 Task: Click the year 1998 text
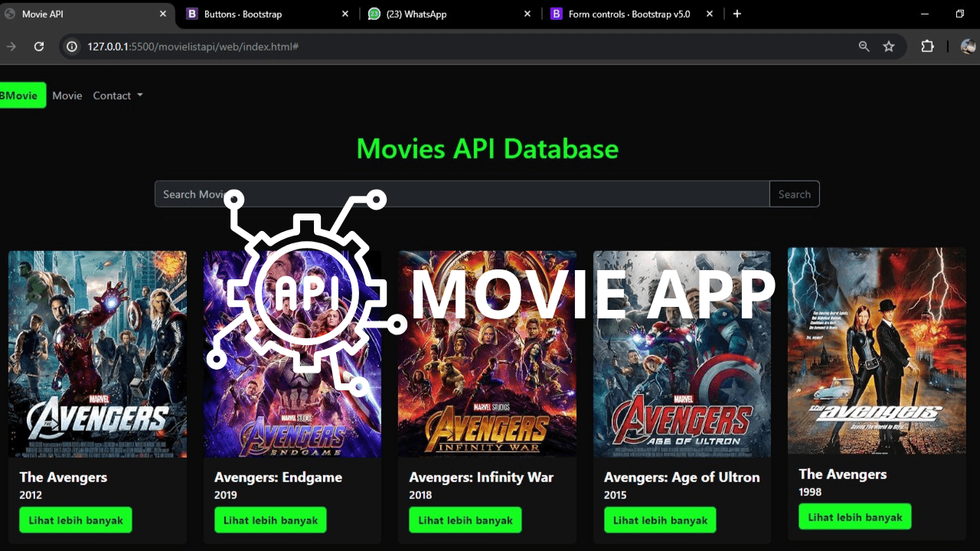[810, 492]
